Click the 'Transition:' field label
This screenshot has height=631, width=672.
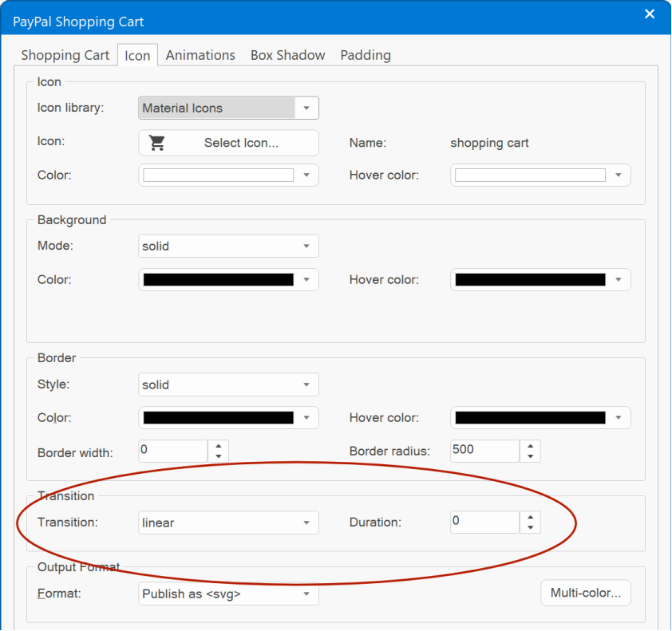pos(68,523)
